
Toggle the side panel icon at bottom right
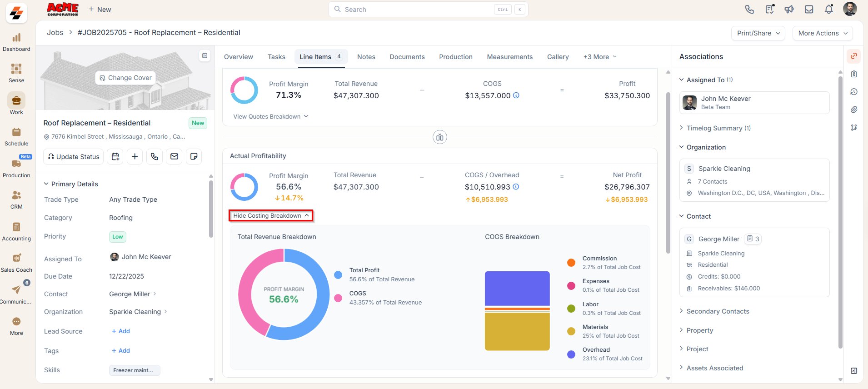pos(854,371)
